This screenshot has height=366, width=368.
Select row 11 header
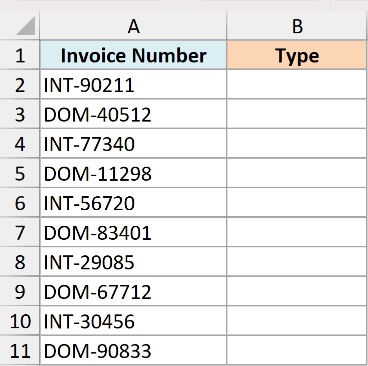tap(20, 351)
